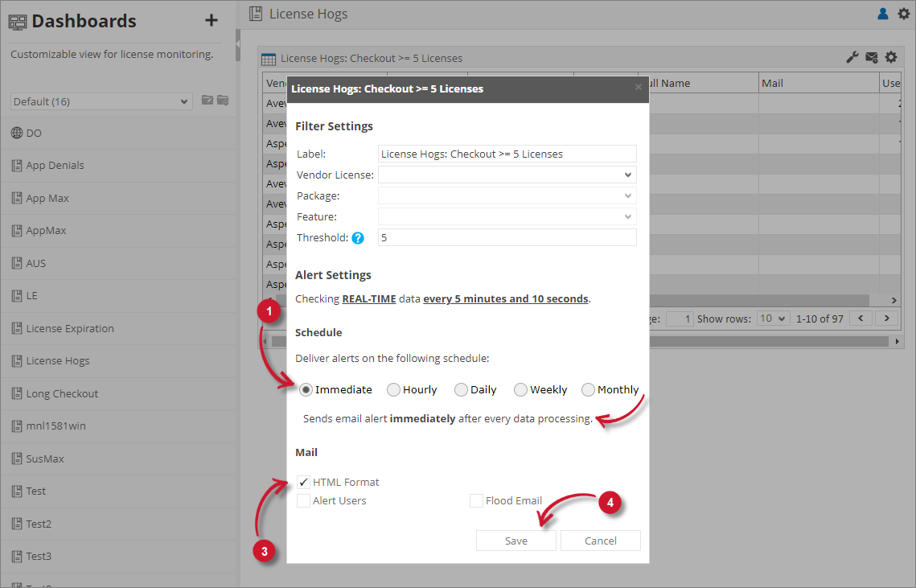Open the user account icon

pyautogui.click(x=883, y=14)
